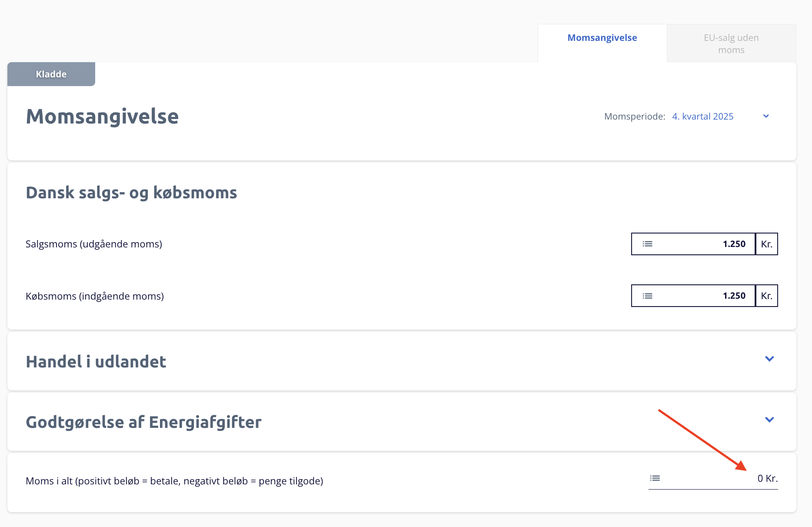
Task: Focus the Købsmoms amount field
Action: click(704, 296)
